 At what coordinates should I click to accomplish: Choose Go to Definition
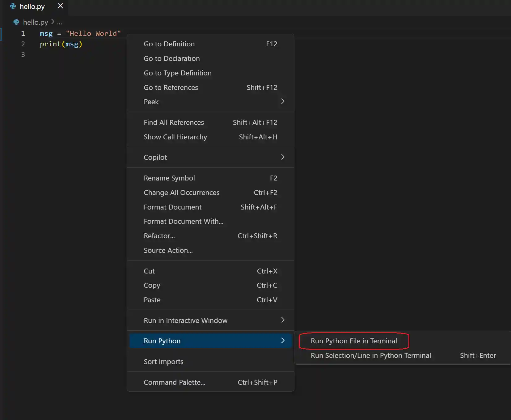pos(169,44)
